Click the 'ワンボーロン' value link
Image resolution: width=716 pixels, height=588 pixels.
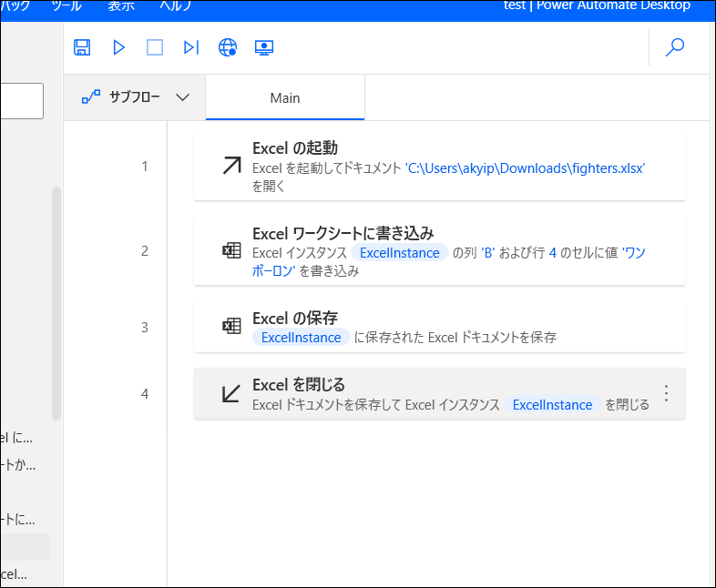point(634,253)
